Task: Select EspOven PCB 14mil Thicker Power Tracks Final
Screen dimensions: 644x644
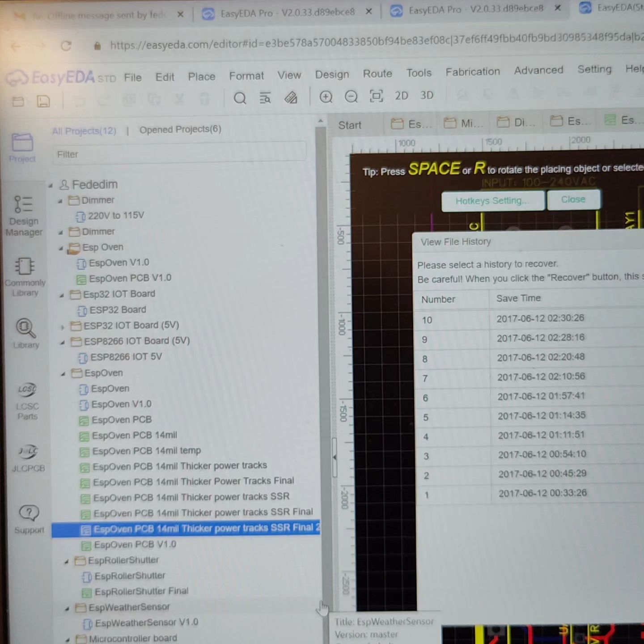Action: [x=193, y=482]
